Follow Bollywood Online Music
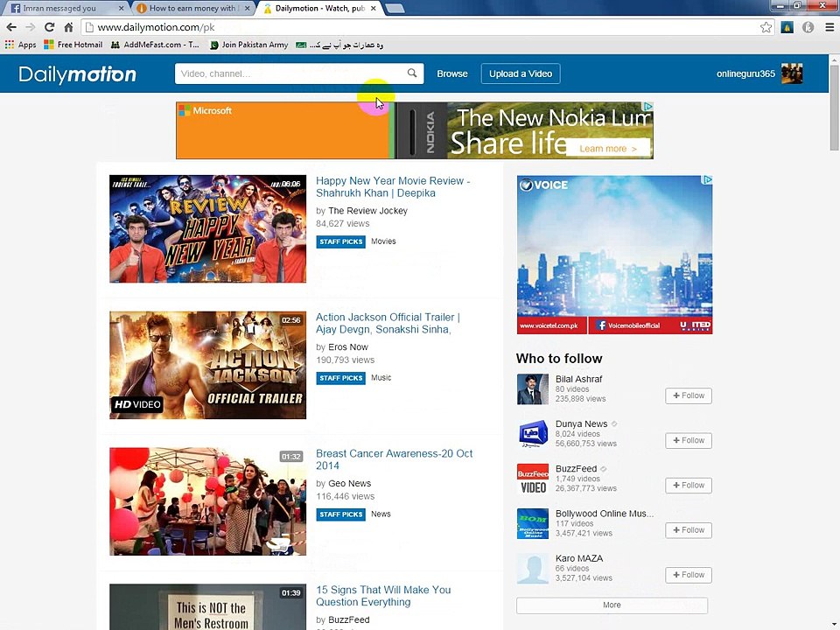The height and width of the screenshot is (630, 840). pos(689,530)
